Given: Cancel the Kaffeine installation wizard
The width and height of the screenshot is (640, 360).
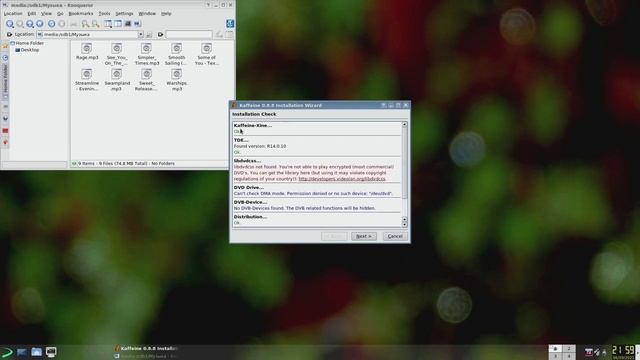Looking at the screenshot, I should tap(395, 236).
